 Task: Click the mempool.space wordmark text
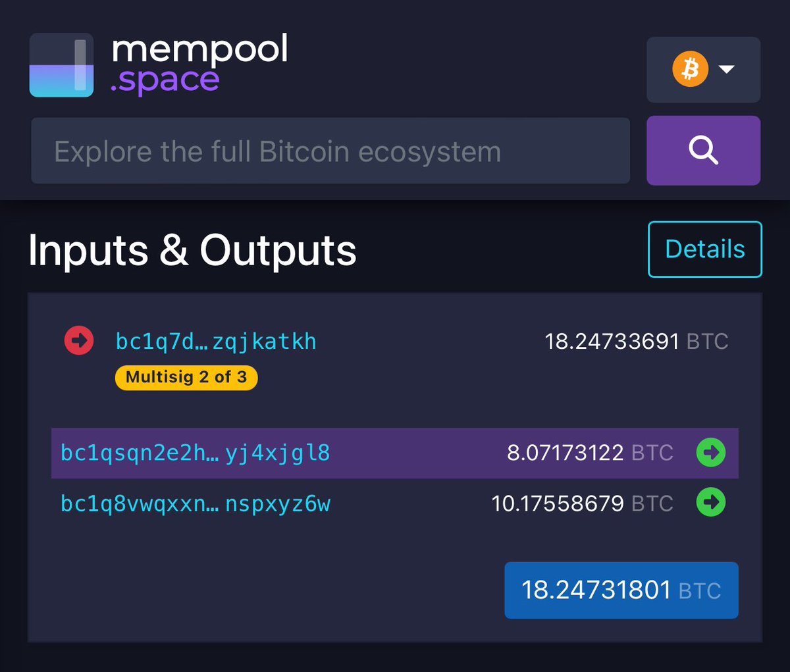pos(199,65)
